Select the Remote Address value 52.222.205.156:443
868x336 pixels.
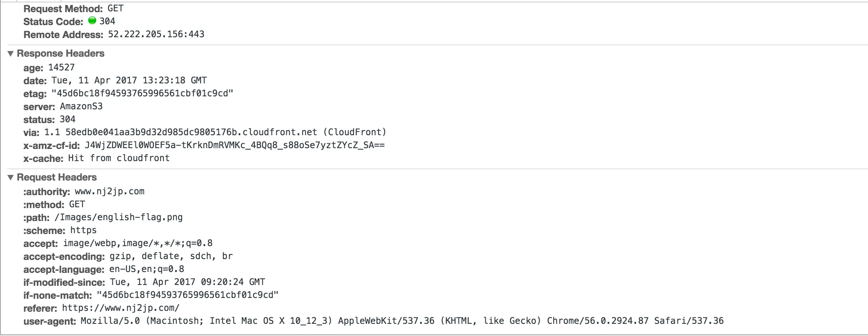point(156,34)
